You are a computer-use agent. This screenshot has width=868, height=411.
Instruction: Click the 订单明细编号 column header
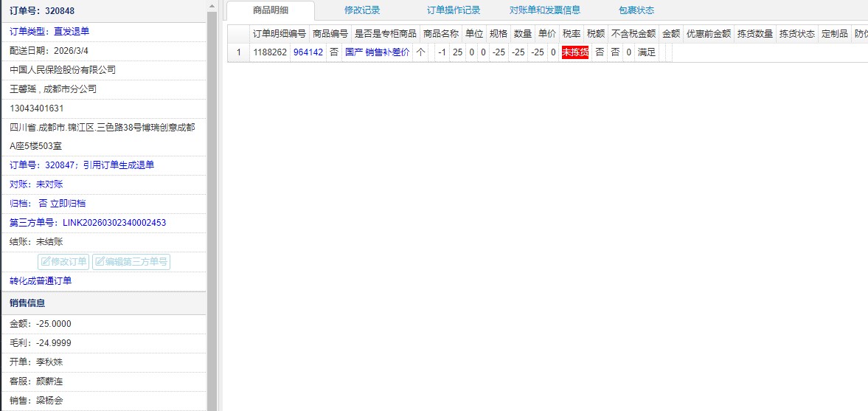(279, 33)
